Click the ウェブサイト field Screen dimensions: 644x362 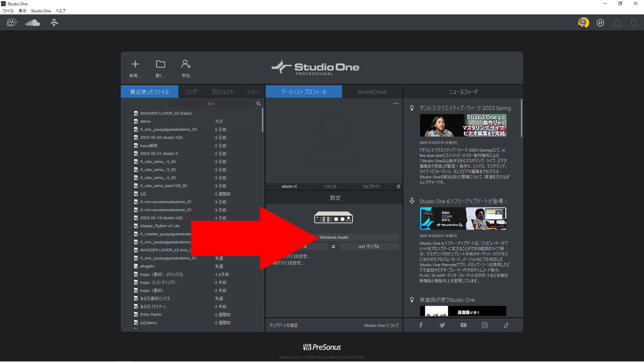pyautogui.click(x=371, y=186)
